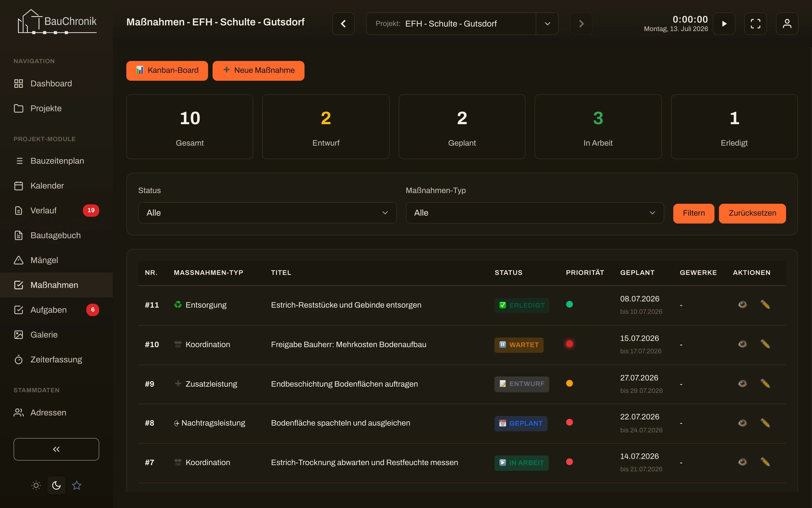View details of Maßnahme #8 eye icon
812x508 pixels.
[743, 423]
